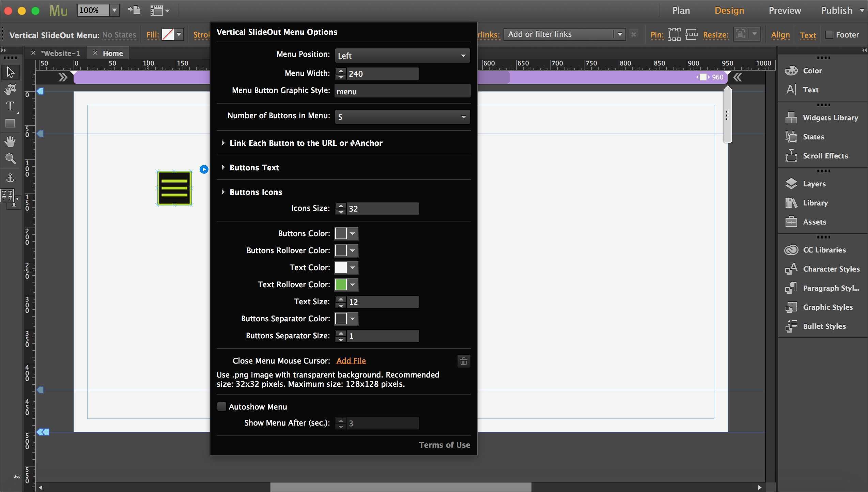The width and height of the screenshot is (868, 492).
Task: Click the Add File link
Action: point(351,361)
